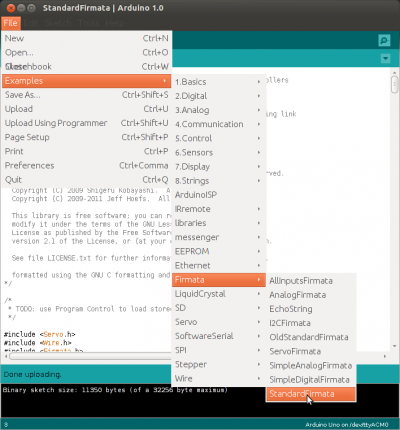Expand 4.Communication examples submenu
Screen dimensions: 400x430
pyautogui.click(x=219, y=124)
